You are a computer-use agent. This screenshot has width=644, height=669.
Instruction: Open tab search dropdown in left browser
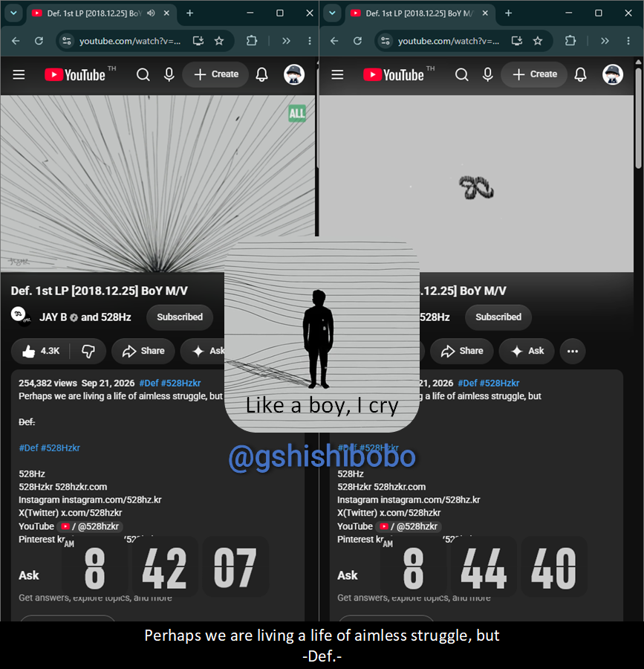13,13
